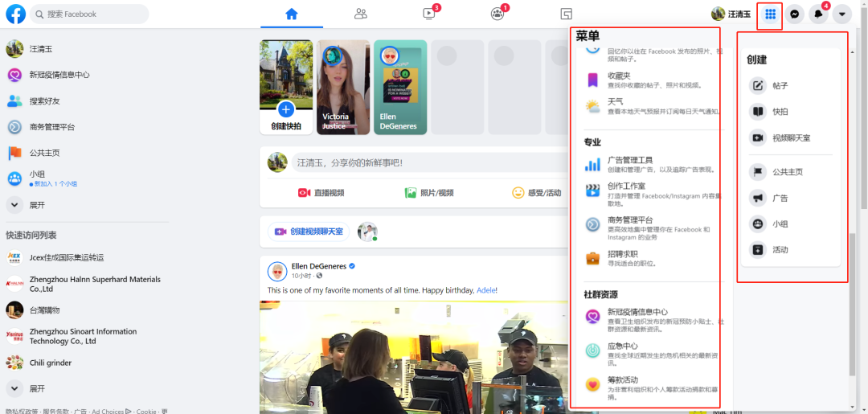
Task: Open the Ellen post video thumbnail
Action: coord(414,357)
